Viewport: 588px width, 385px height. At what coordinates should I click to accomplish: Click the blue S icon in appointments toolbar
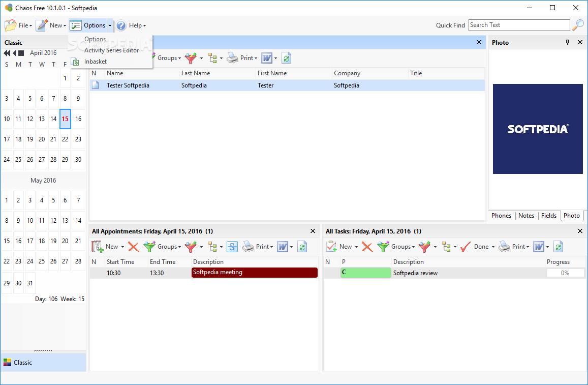(232, 247)
